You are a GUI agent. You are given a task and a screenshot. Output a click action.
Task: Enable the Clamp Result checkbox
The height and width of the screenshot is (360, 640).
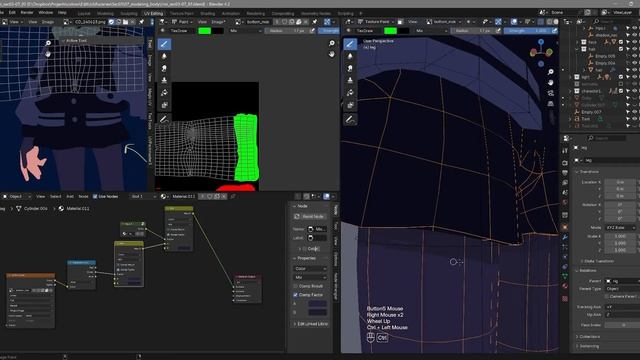click(296, 286)
